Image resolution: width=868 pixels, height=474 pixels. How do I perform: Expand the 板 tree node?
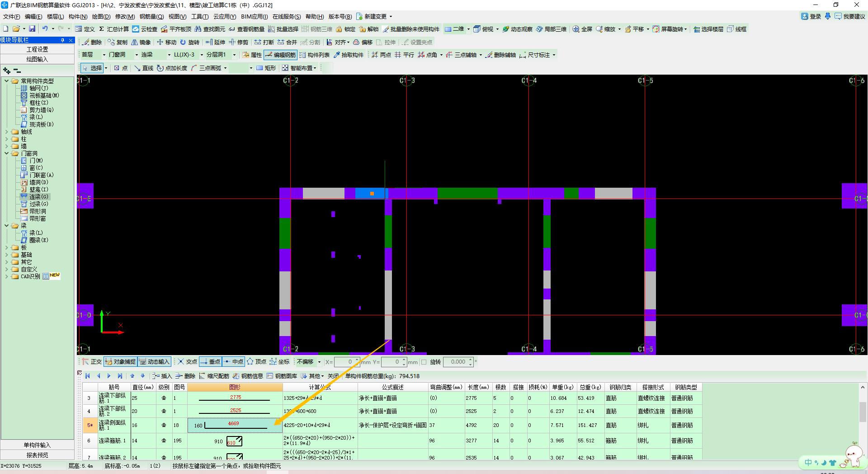point(7,247)
